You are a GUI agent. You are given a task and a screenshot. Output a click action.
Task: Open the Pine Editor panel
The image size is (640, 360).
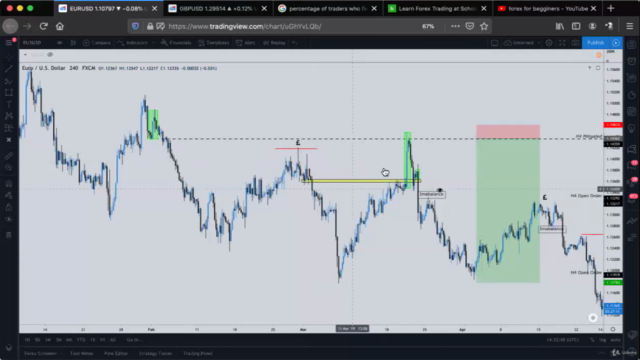pos(116,353)
